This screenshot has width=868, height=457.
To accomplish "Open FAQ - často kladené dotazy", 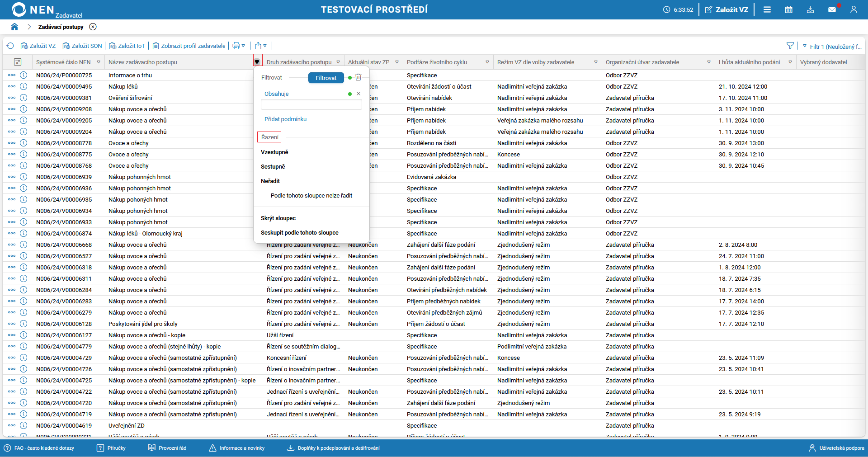I will (39, 448).
